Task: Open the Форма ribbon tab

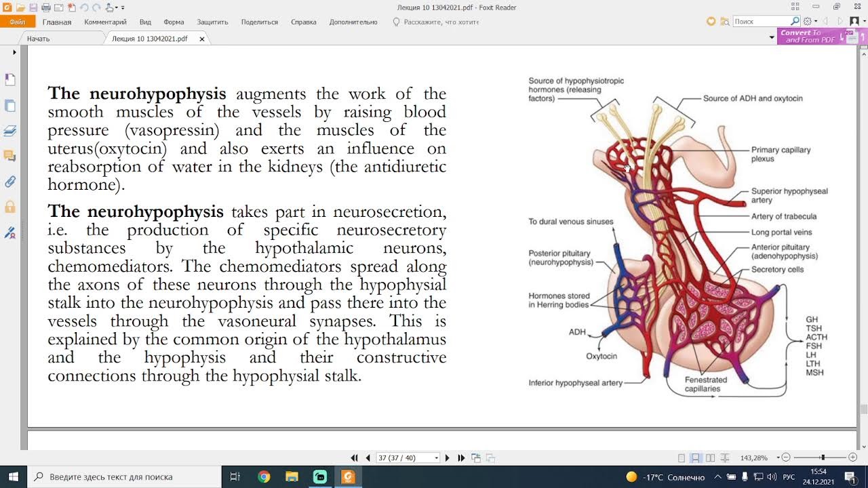Action: 174,22
